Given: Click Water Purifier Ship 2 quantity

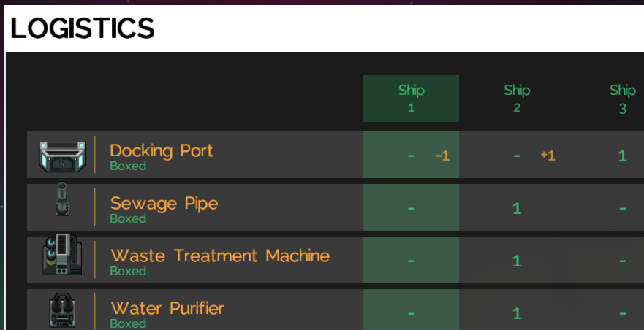Looking at the screenshot, I should [517, 313].
